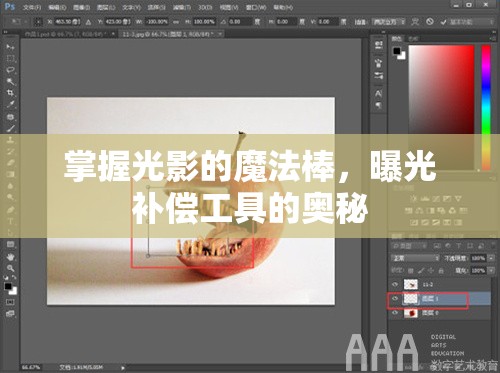Toggle link between width and height
This screenshot has height=373, width=500.
176,22
